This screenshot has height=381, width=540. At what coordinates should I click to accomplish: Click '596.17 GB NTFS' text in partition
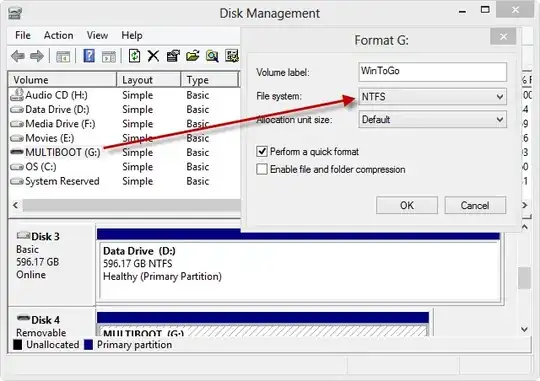click(138, 264)
